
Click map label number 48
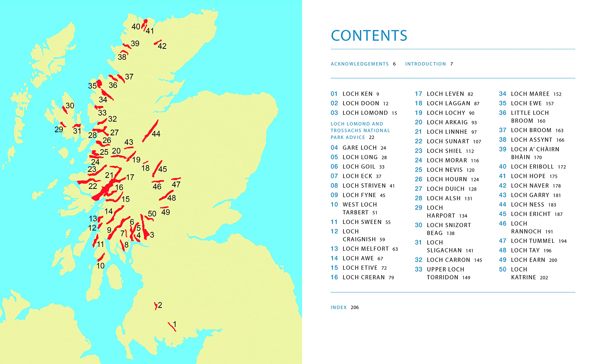[171, 198]
